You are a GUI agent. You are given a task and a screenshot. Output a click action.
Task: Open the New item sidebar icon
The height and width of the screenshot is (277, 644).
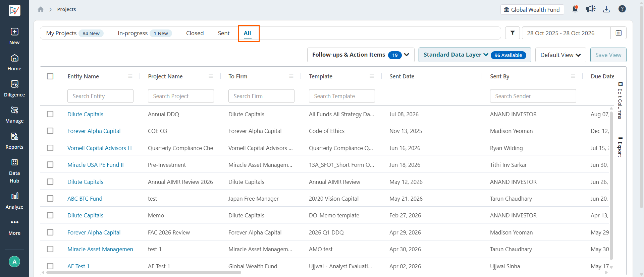click(14, 36)
